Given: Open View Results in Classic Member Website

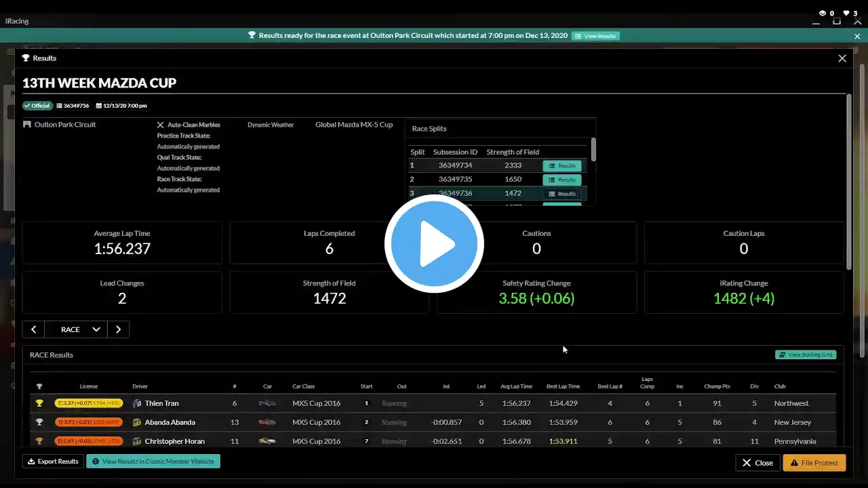Looking at the screenshot, I should [153, 462].
